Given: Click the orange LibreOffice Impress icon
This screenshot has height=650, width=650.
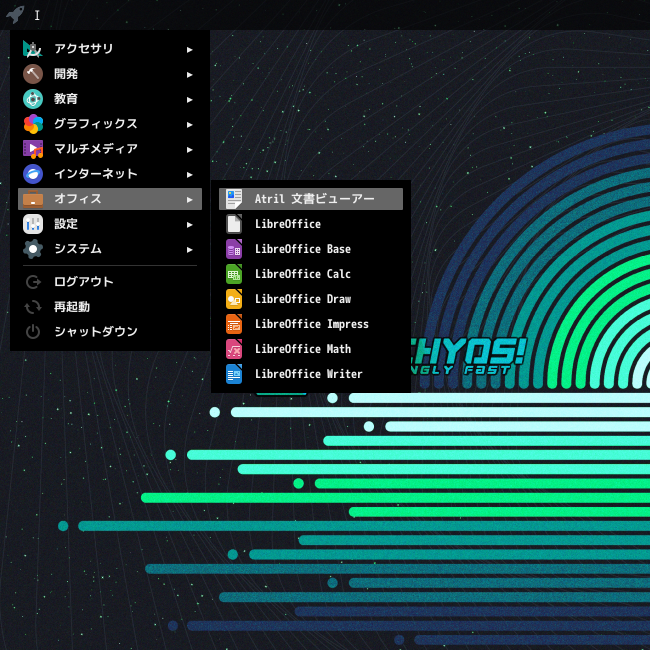Looking at the screenshot, I should click(234, 324).
